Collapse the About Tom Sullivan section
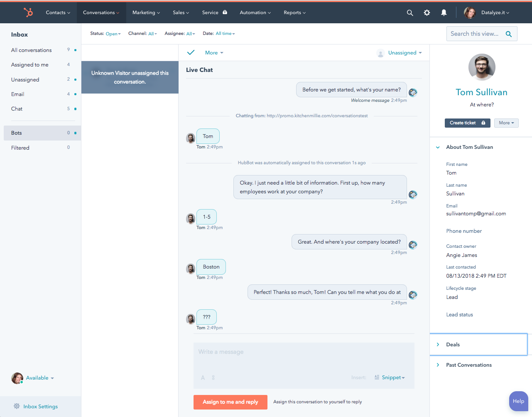Image resolution: width=532 pixels, height=417 pixels. pyautogui.click(x=438, y=147)
